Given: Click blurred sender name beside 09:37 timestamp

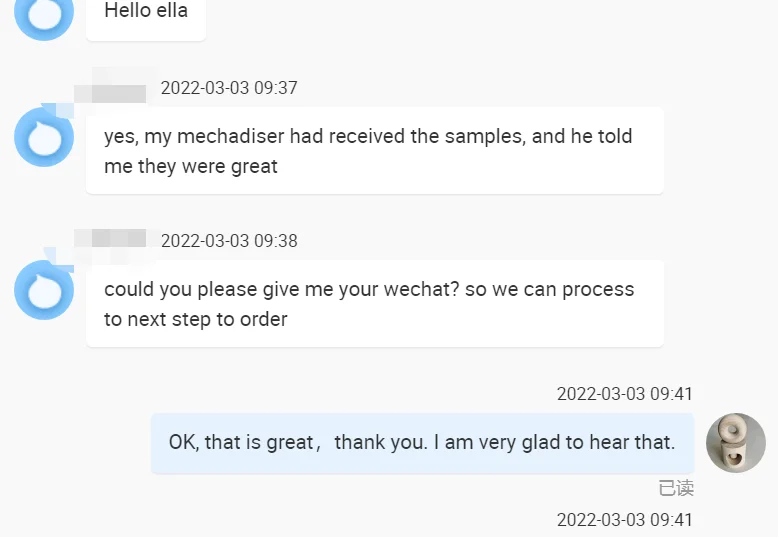Looking at the screenshot, I should [x=111, y=89].
